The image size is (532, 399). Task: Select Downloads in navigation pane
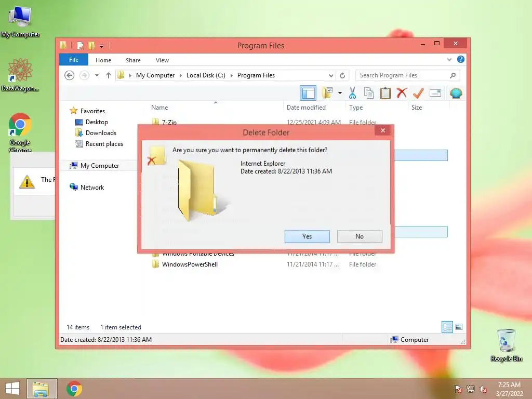click(101, 132)
